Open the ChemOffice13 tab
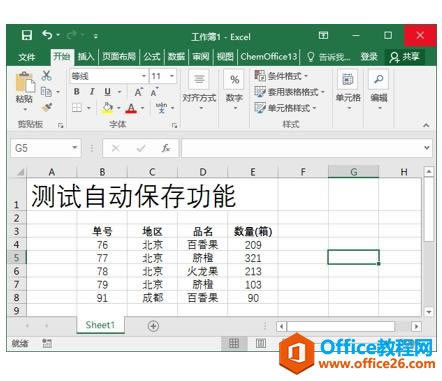 (x=269, y=57)
